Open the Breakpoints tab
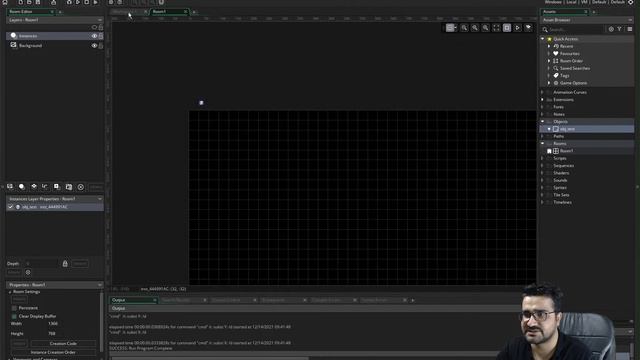This screenshot has width=640, height=360. tap(283, 300)
